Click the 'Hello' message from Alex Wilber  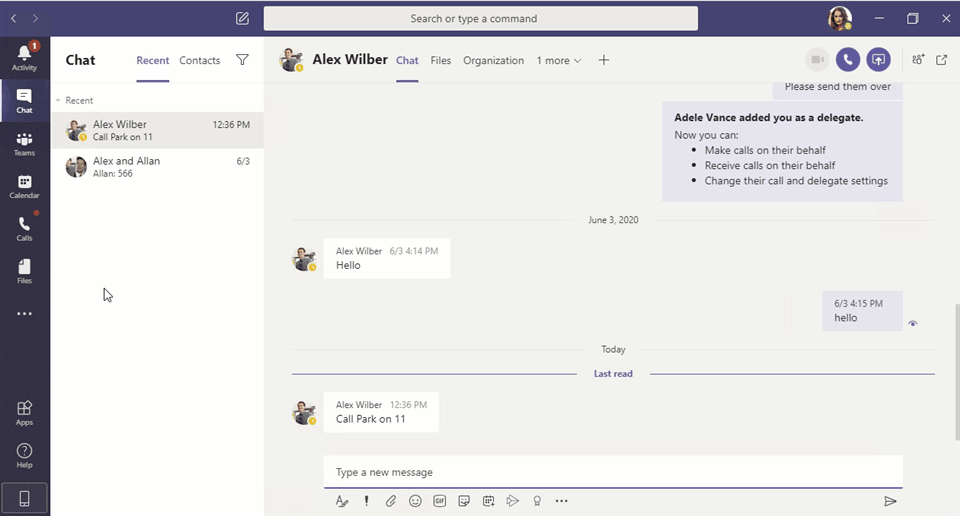(386, 258)
